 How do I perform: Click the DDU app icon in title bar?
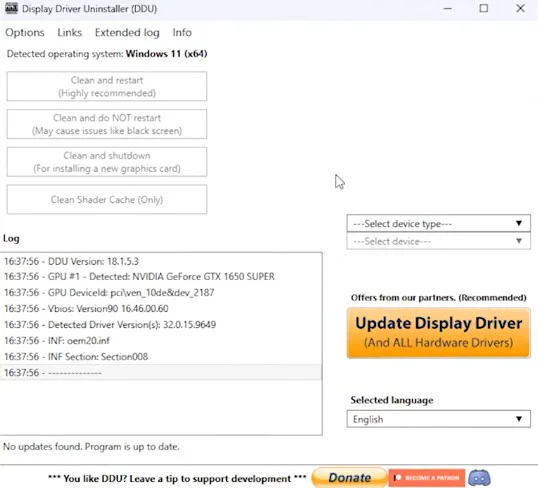coord(11,8)
